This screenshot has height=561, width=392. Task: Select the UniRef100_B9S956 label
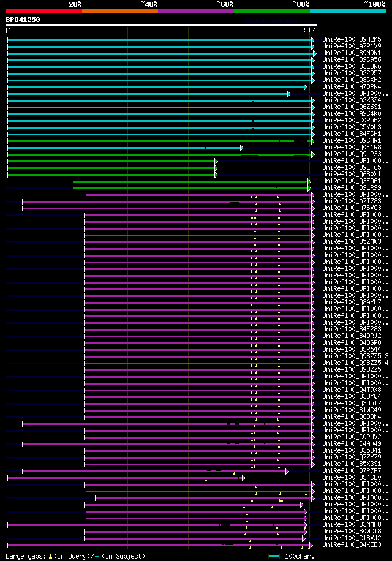(x=352, y=60)
